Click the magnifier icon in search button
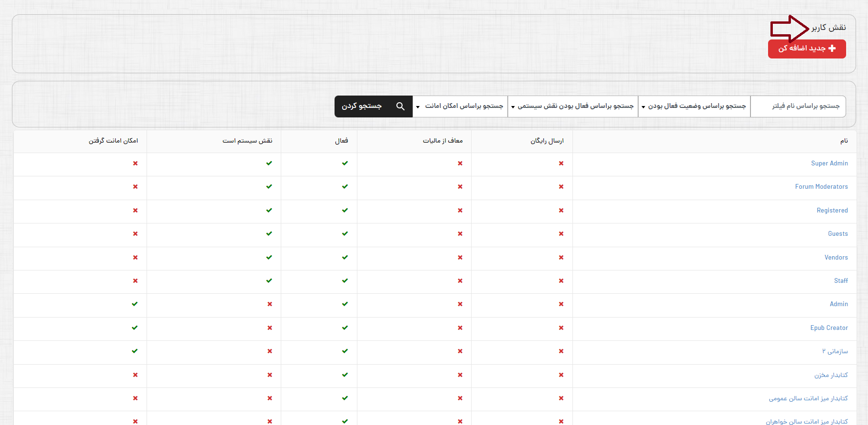 (400, 106)
